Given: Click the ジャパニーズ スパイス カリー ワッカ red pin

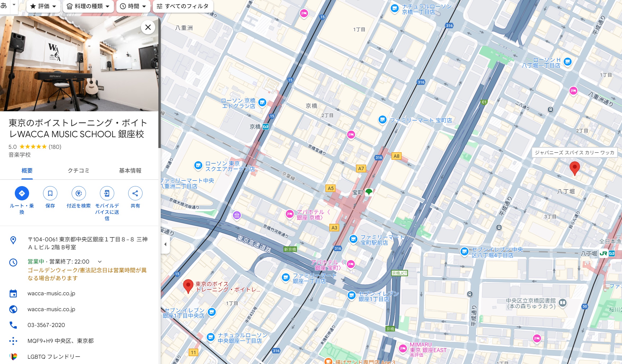Looking at the screenshot, I should [574, 168].
